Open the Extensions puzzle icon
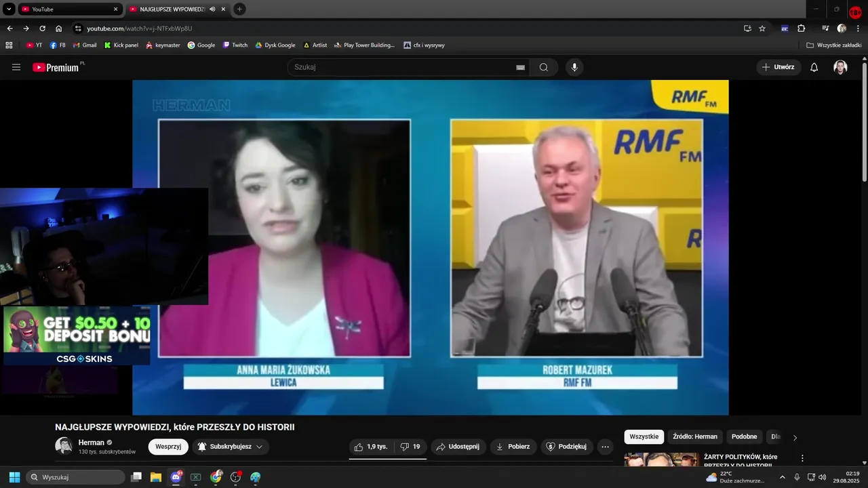Screen dimensions: 868x488 pyautogui.click(x=801, y=28)
